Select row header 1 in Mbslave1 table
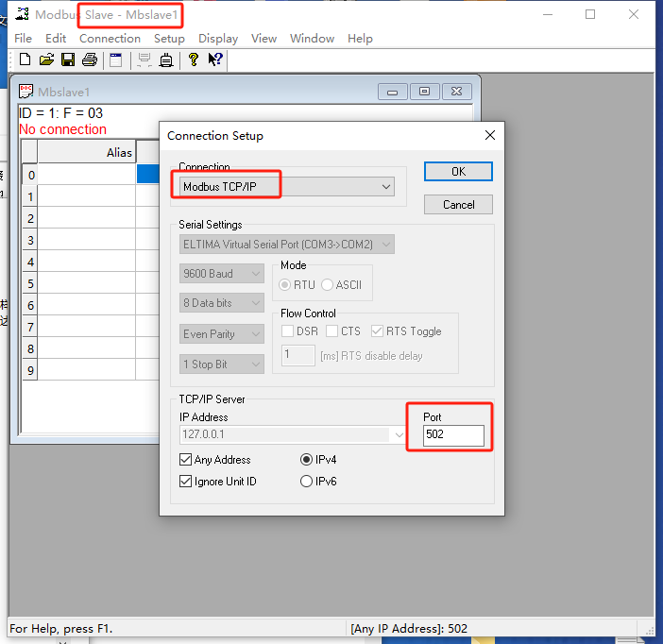 tap(30, 196)
